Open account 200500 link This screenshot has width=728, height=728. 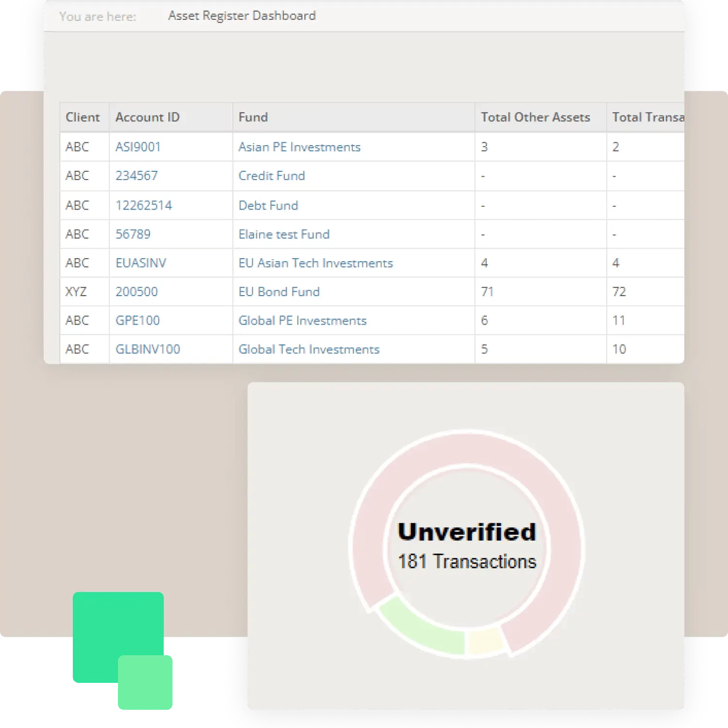136,292
